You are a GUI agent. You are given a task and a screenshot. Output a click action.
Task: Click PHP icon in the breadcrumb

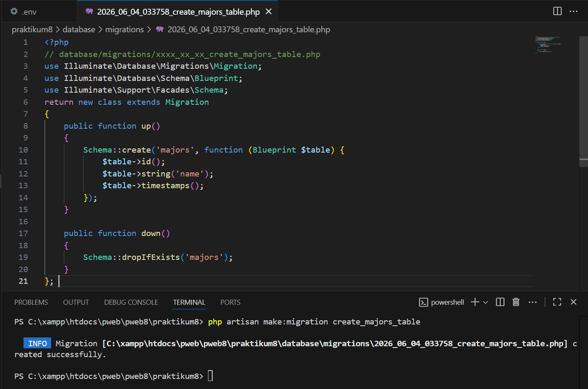[x=160, y=29]
